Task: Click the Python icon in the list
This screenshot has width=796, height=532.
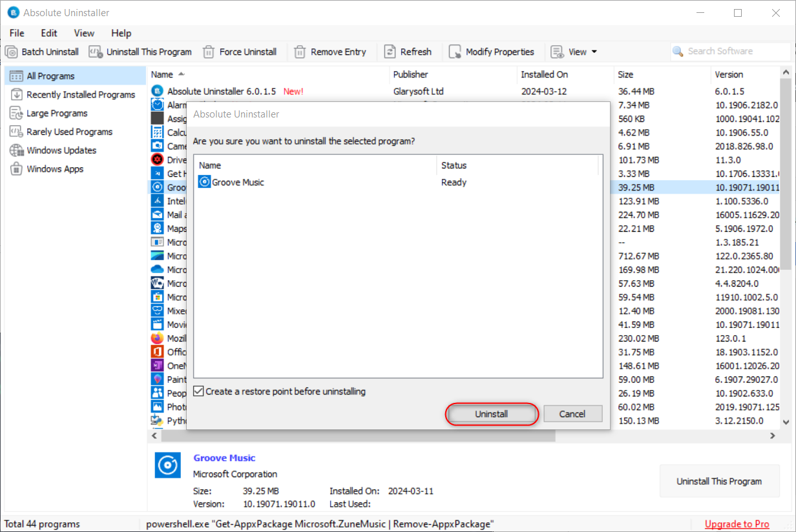Action: (157, 420)
